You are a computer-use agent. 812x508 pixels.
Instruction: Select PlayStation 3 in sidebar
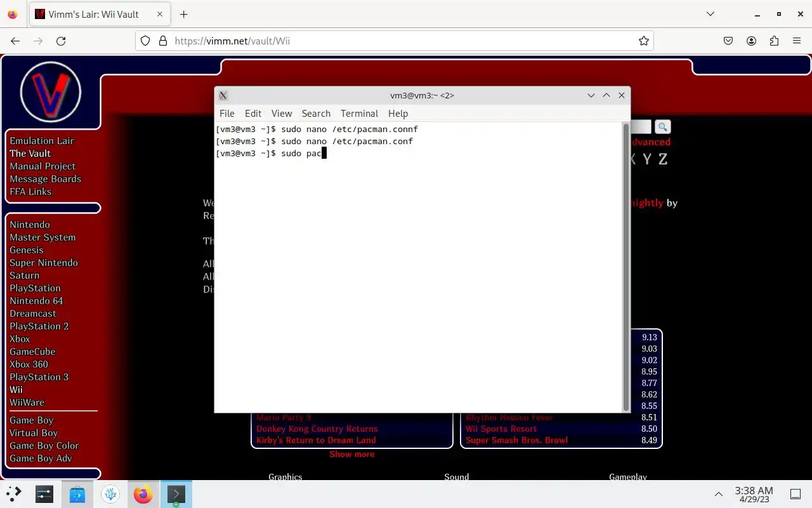coord(39,377)
